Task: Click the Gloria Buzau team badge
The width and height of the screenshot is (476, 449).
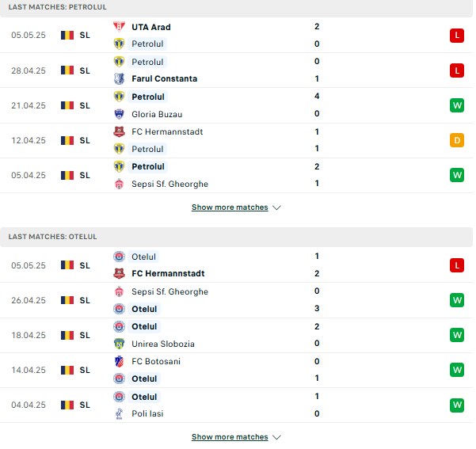Action: [x=119, y=114]
